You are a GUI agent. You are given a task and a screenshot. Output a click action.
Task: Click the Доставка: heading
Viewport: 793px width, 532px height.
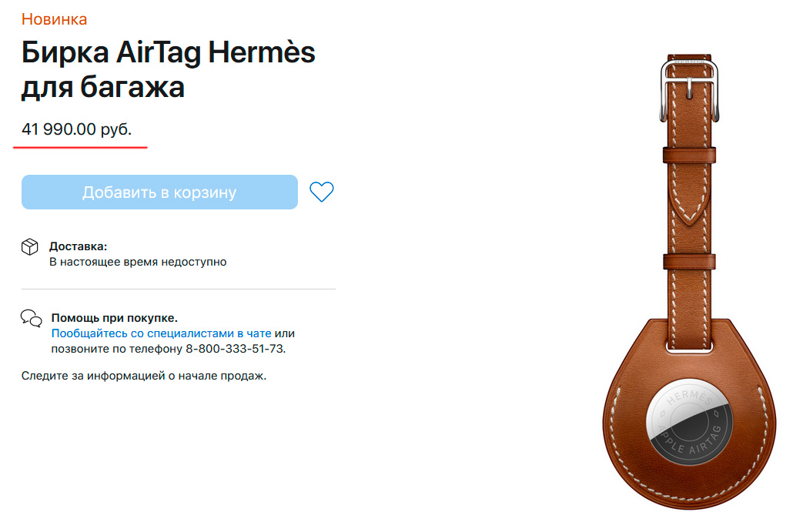click(x=78, y=246)
